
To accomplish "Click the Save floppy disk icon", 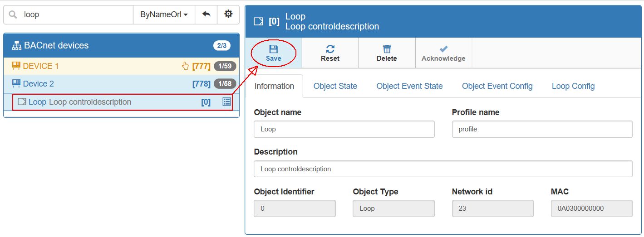I will (273, 49).
